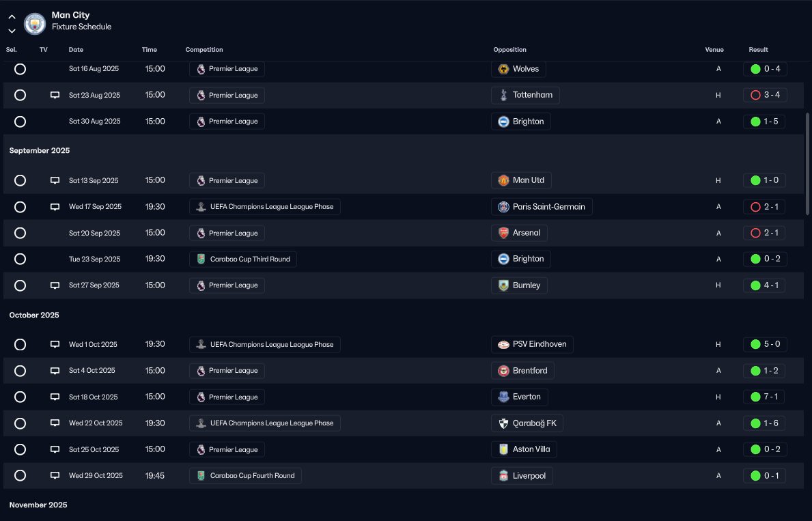
Task: Click Premier League icon on Wolves row
Action: pyautogui.click(x=201, y=69)
